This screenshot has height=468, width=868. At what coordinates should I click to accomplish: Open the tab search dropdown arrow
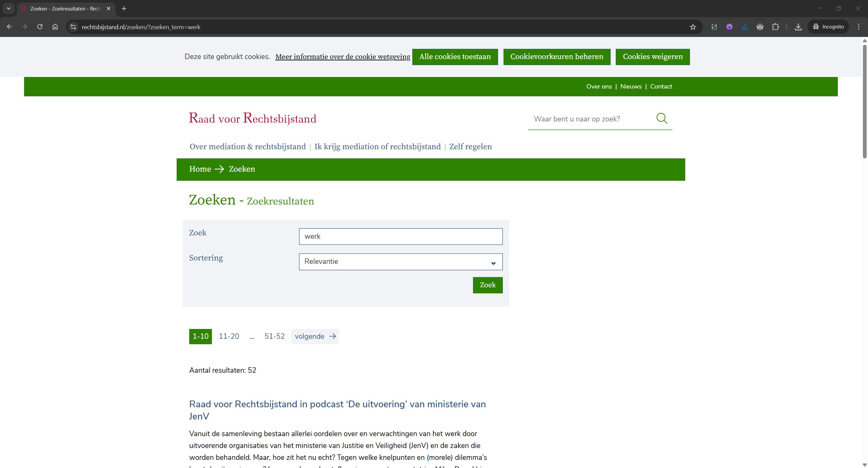click(8, 8)
